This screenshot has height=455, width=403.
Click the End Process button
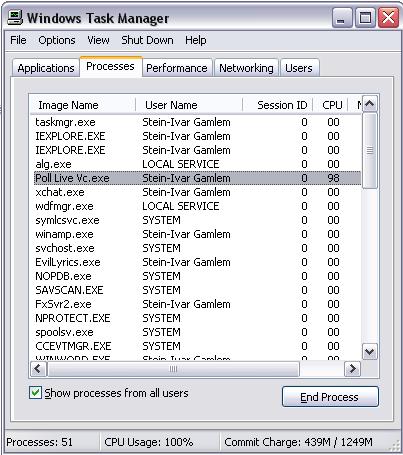click(x=330, y=397)
